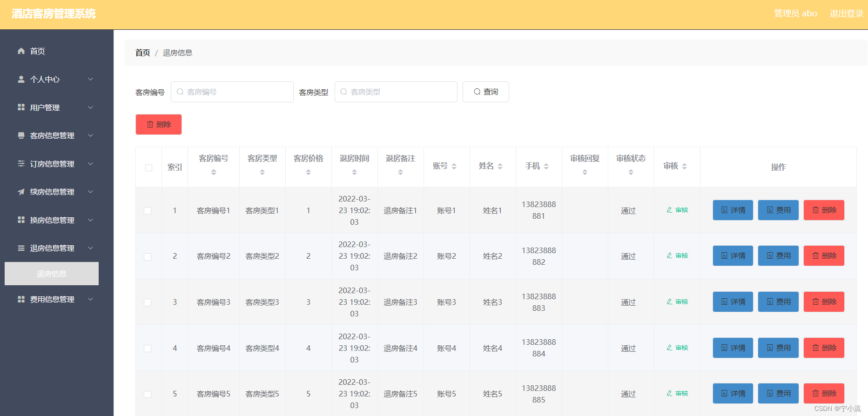
Task: Delete row 客房编号3 with its 删除 button
Action: coord(824,302)
